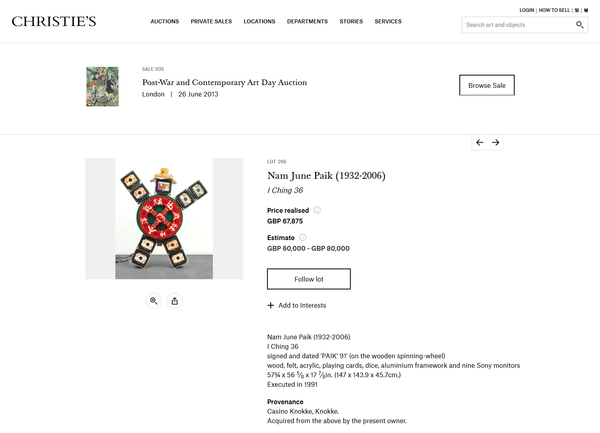
Task: Expand the Departments menu
Action: tap(307, 21)
